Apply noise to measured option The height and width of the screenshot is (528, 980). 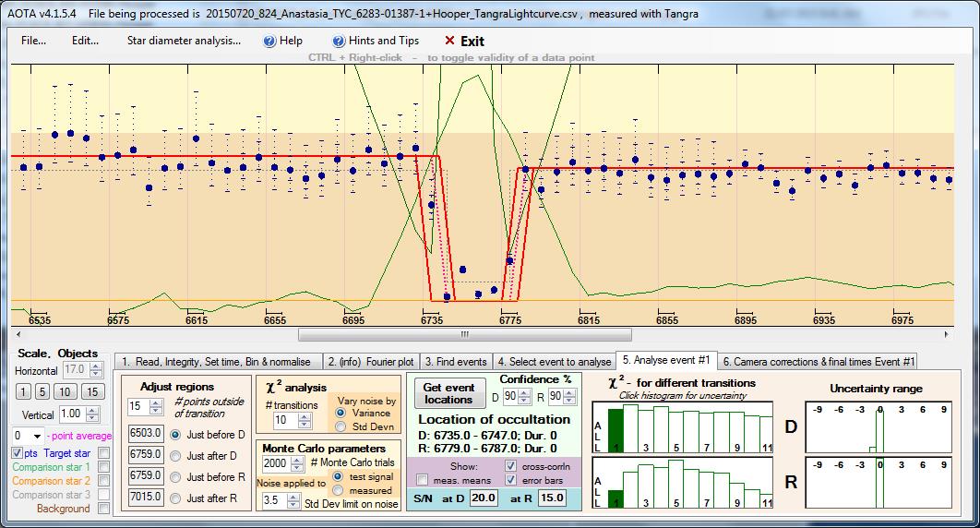click(x=338, y=491)
